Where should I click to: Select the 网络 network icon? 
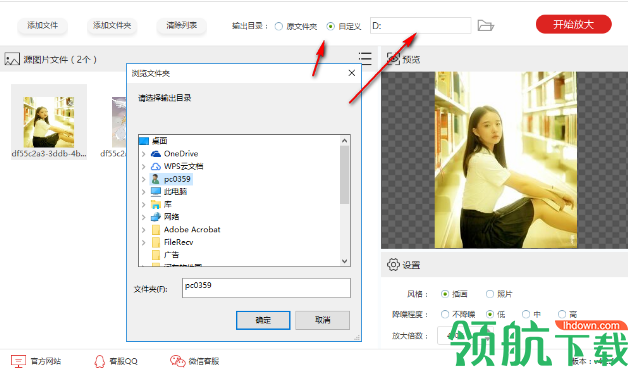156,217
